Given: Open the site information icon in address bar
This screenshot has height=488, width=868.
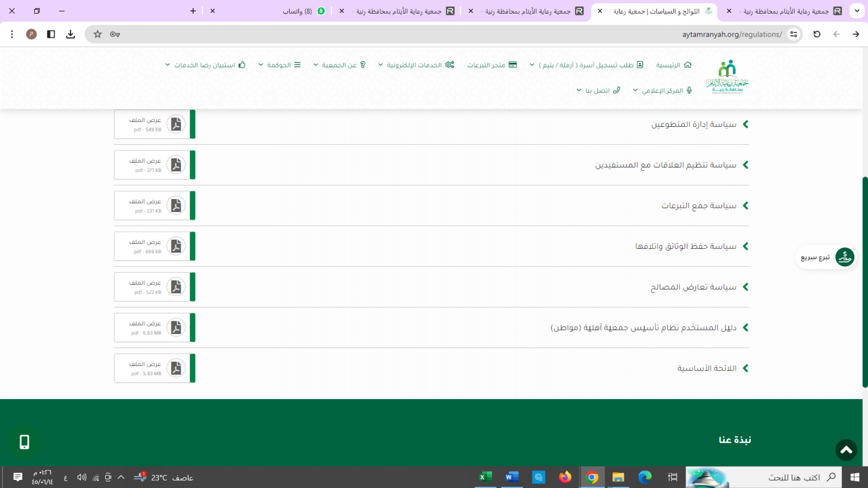Looking at the screenshot, I should click(x=794, y=34).
